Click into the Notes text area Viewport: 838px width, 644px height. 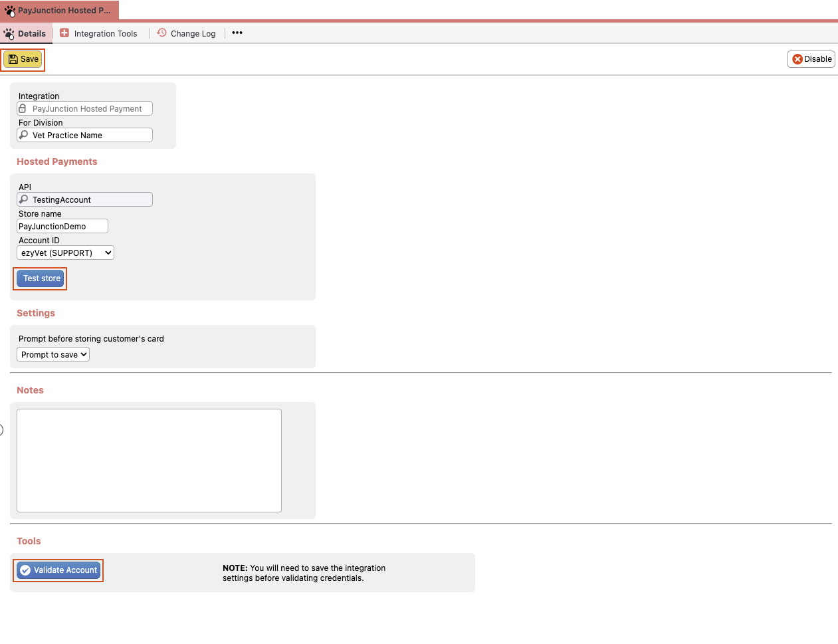pos(149,461)
